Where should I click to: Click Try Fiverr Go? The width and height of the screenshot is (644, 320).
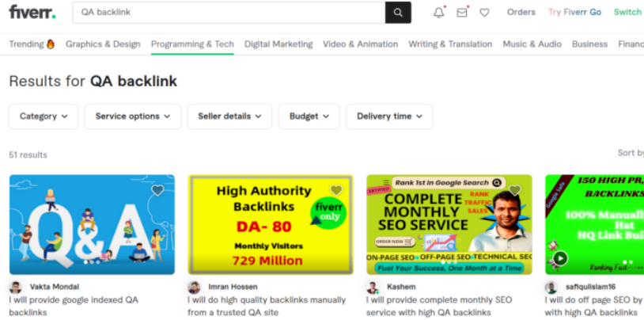(574, 13)
